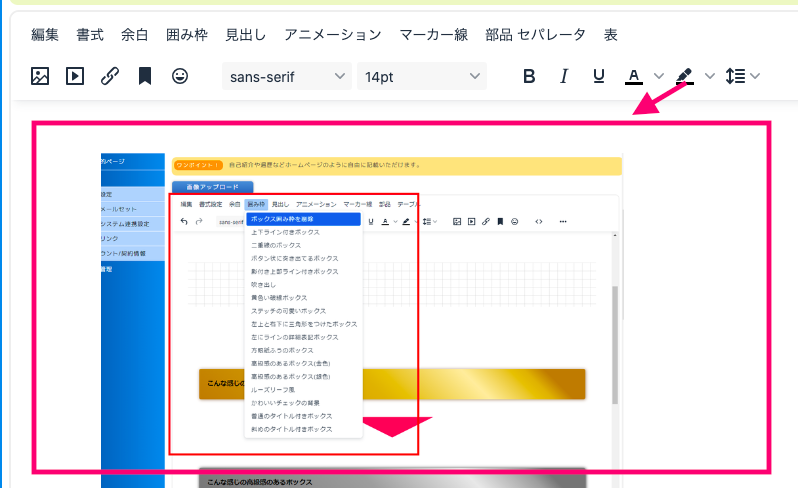798x488 pixels.
Task: Click the insert media video icon
Action: pos(75,76)
